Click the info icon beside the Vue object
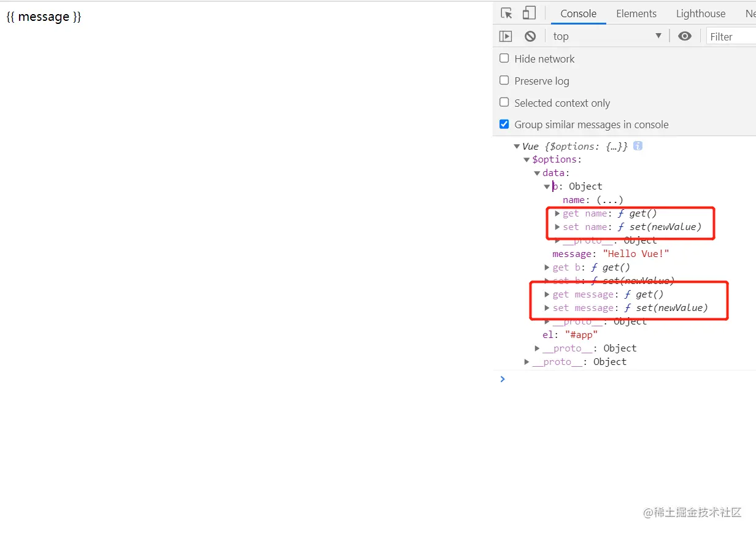Screen dimensions: 756x533 point(638,146)
